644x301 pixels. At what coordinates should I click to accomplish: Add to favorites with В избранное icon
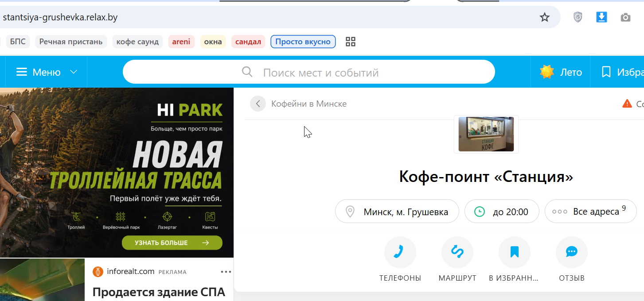click(x=515, y=252)
